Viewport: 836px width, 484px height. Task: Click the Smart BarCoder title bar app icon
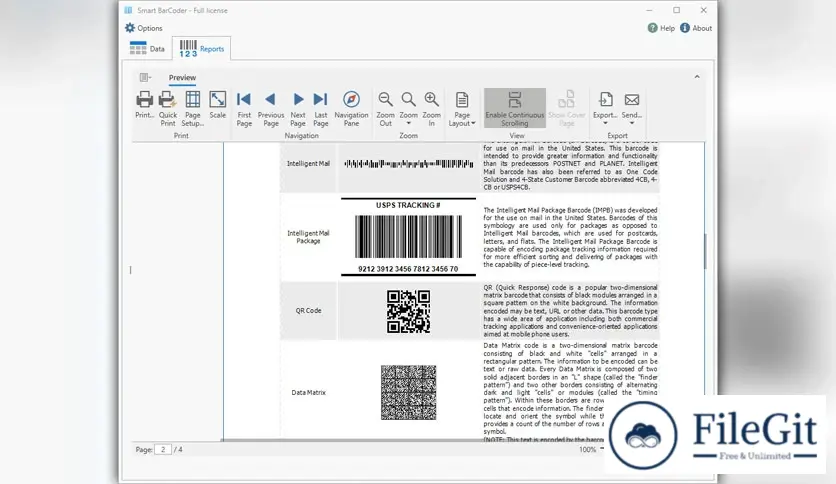pyautogui.click(x=128, y=10)
